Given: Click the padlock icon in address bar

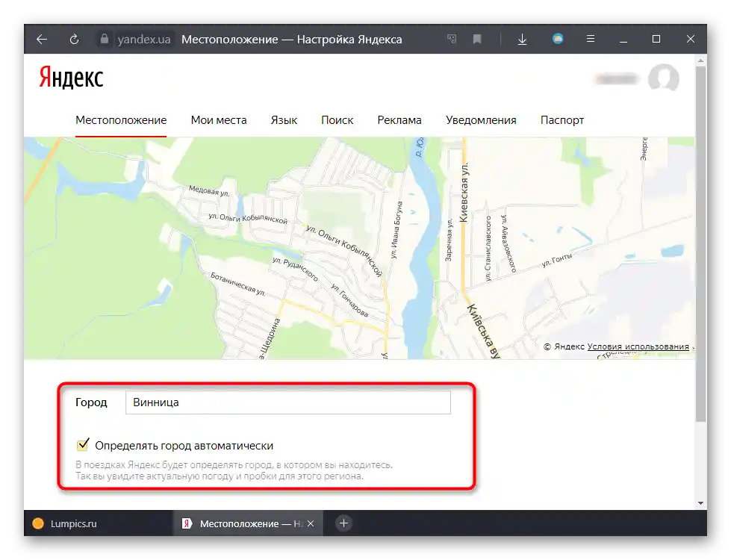Looking at the screenshot, I should tap(105, 39).
